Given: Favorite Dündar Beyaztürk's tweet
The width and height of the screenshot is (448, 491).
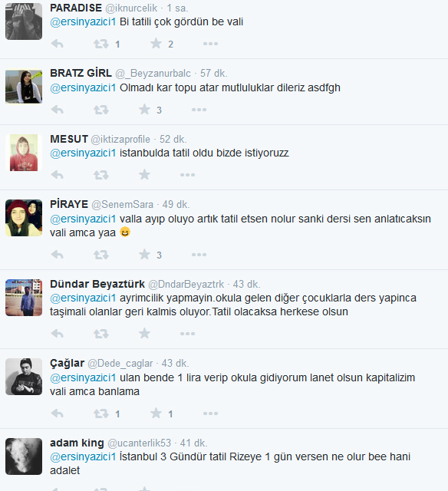Looking at the screenshot, I should pyautogui.click(x=145, y=334).
